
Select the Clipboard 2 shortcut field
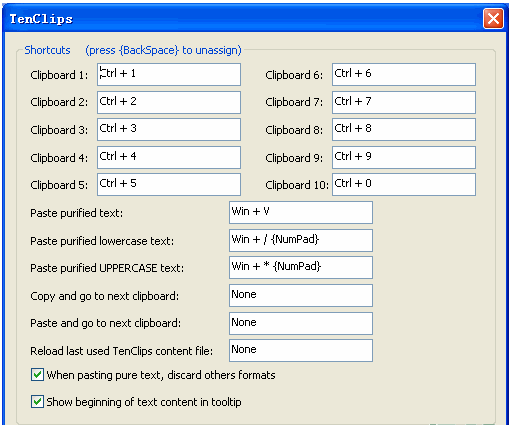[169, 102]
